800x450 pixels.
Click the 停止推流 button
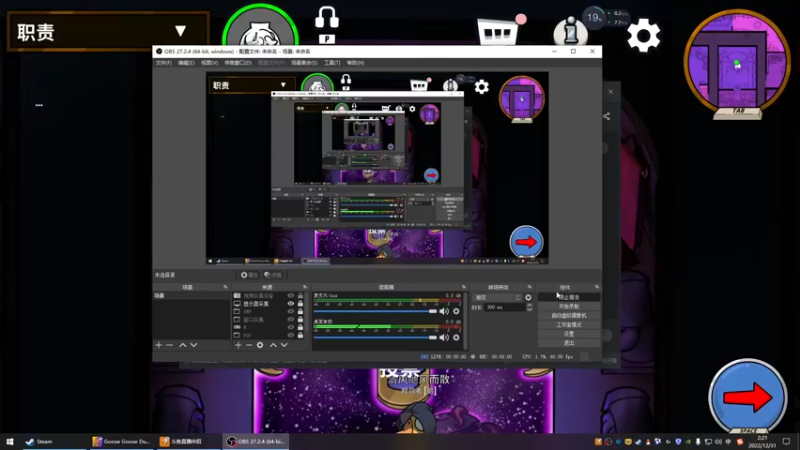(x=569, y=297)
